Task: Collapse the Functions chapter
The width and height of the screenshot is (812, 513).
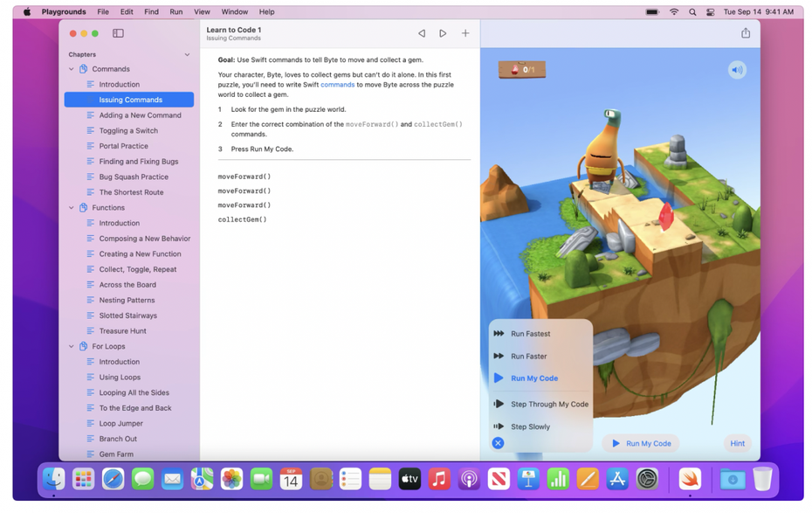Action: 72,208
